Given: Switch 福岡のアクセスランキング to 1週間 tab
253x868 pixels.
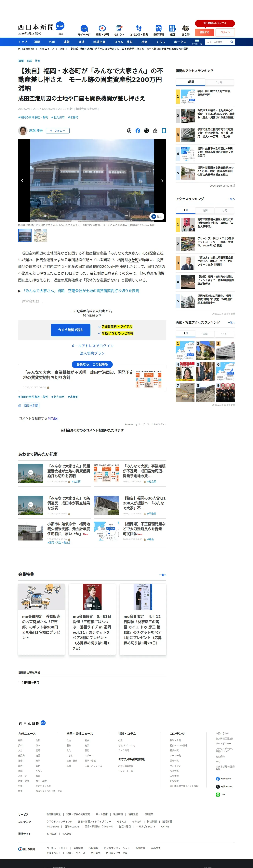Looking at the screenshot, I should pyautogui.click(x=191, y=82).
